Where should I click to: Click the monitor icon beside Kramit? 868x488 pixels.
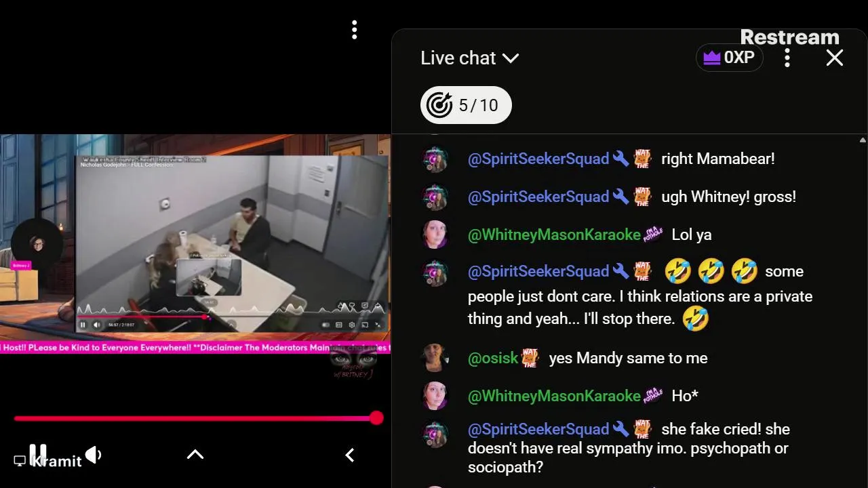coord(20,461)
